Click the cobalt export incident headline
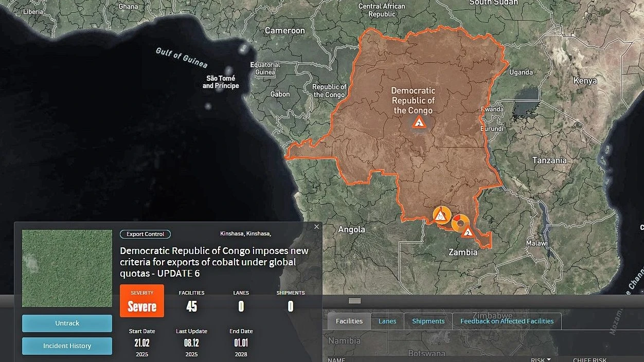Viewport: 644px width, 362px height. tap(214, 262)
